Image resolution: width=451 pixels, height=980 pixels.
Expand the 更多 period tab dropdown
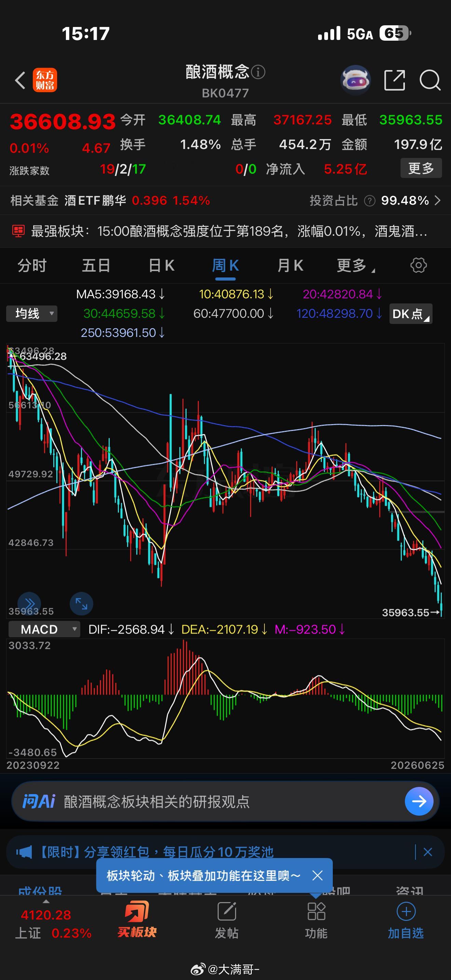[x=356, y=265]
